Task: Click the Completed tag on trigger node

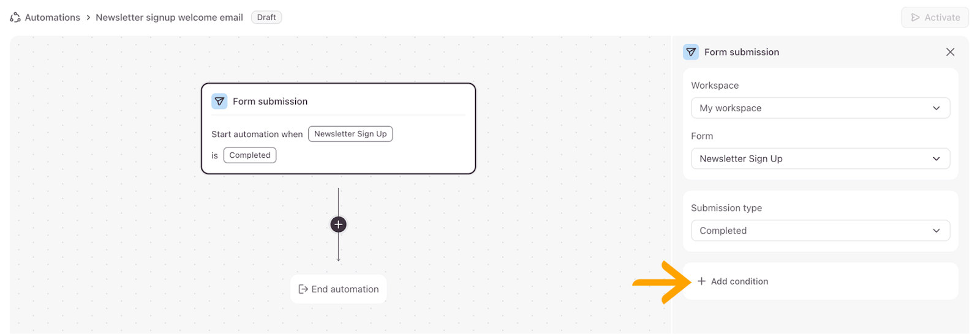Action: 250,155
